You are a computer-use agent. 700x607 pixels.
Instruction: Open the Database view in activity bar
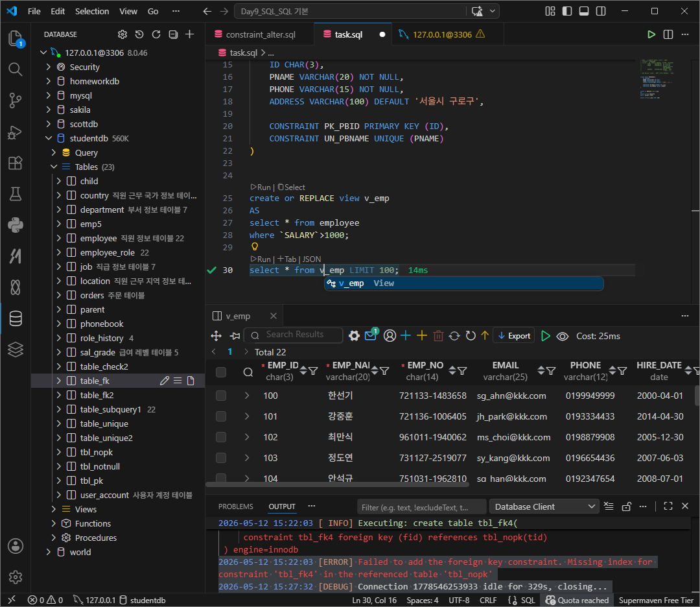pyautogui.click(x=16, y=318)
